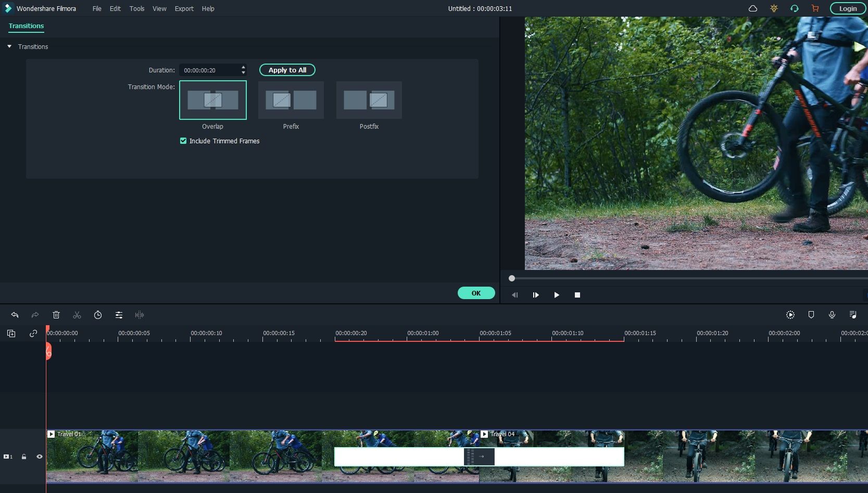The height and width of the screenshot is (493, 868).
Task: Open the speed stopwatch tool
Action: (x=98, y=315)
